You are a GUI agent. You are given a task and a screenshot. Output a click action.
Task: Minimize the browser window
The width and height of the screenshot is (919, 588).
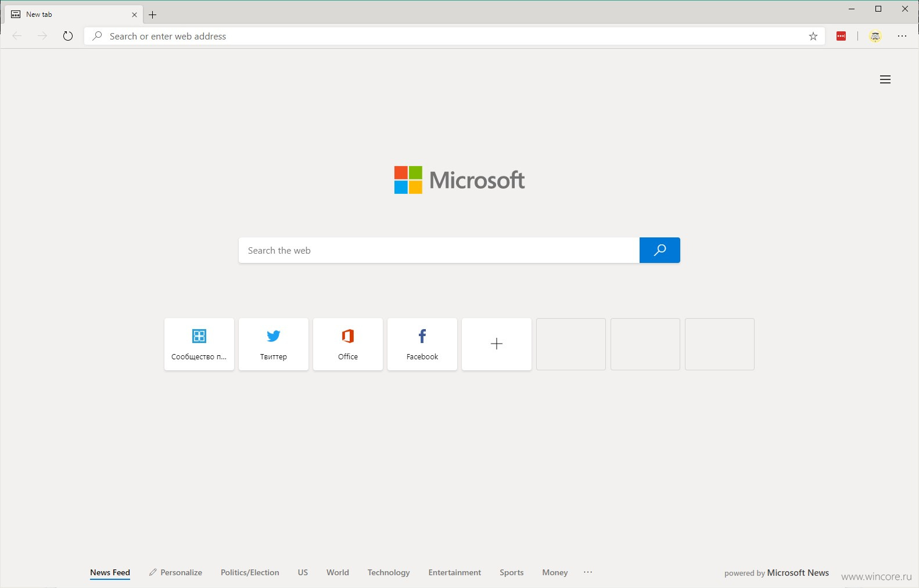pyautogui.click(x=852, y=9)
